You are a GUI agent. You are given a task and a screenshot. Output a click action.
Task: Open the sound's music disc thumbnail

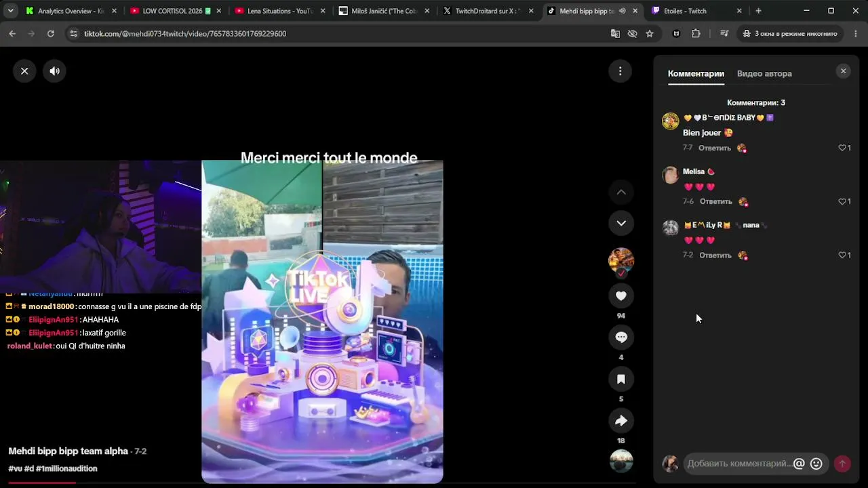point(620,462)
